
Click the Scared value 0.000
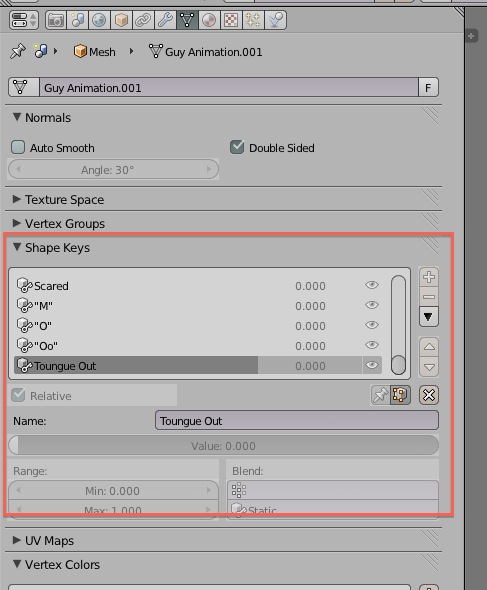(x=310, y=286)
